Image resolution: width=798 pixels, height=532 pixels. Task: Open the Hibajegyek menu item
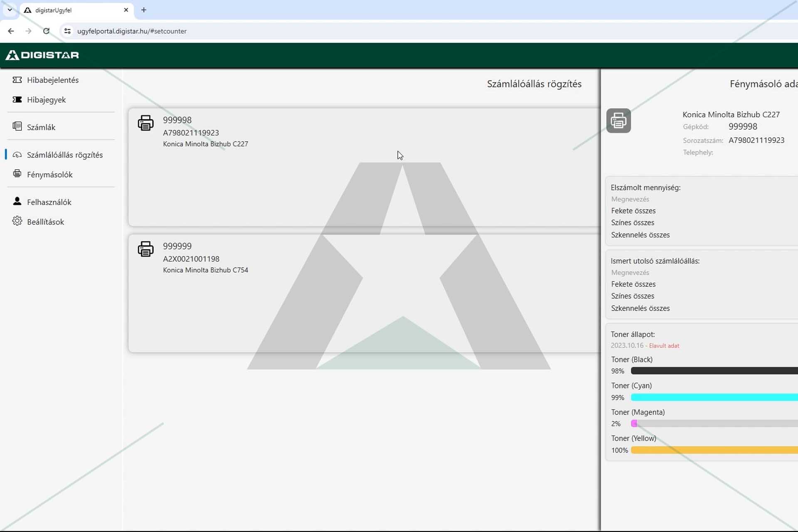(46, 100)
